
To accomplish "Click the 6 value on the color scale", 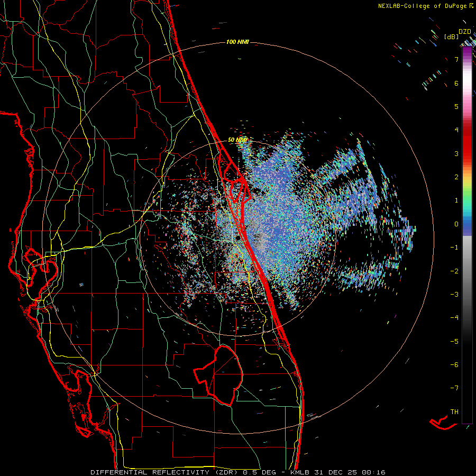I will tap(456, 83).
